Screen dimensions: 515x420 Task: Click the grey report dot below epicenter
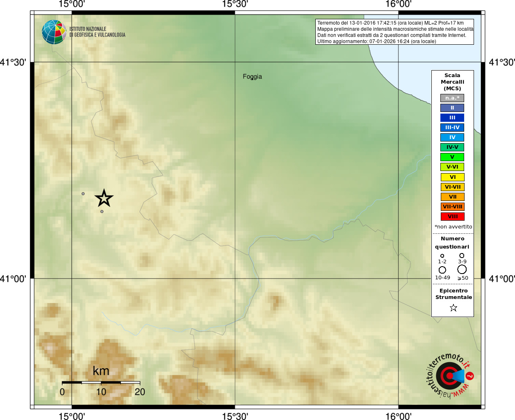click(x=102, y=212)
